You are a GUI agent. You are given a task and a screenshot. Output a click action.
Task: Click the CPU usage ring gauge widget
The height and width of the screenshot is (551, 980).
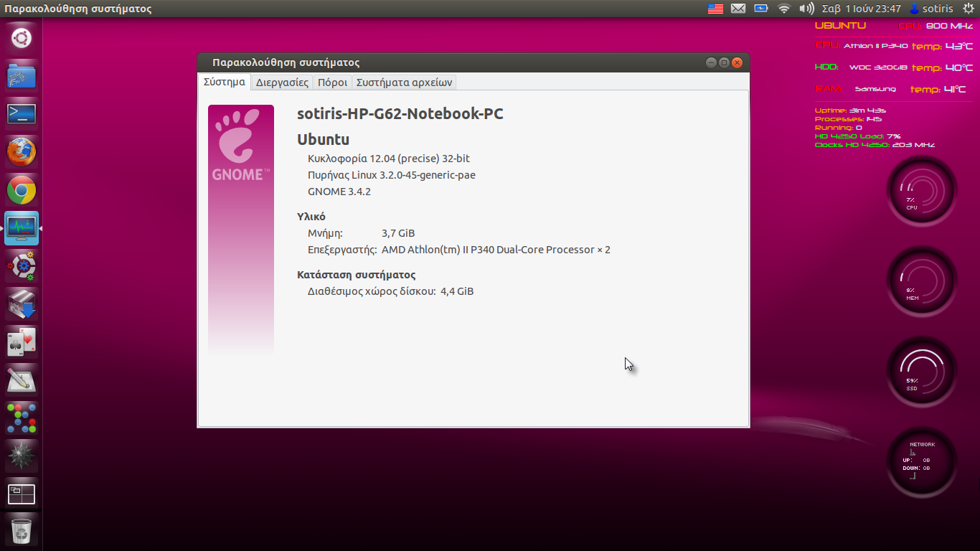click(x=922, y=192)
